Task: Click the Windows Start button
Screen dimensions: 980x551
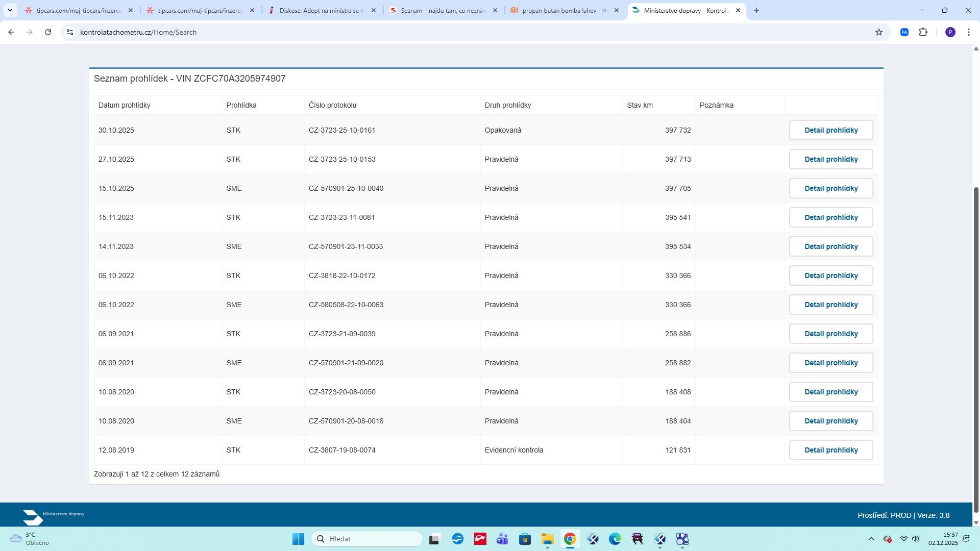Action: coord(298,539)
